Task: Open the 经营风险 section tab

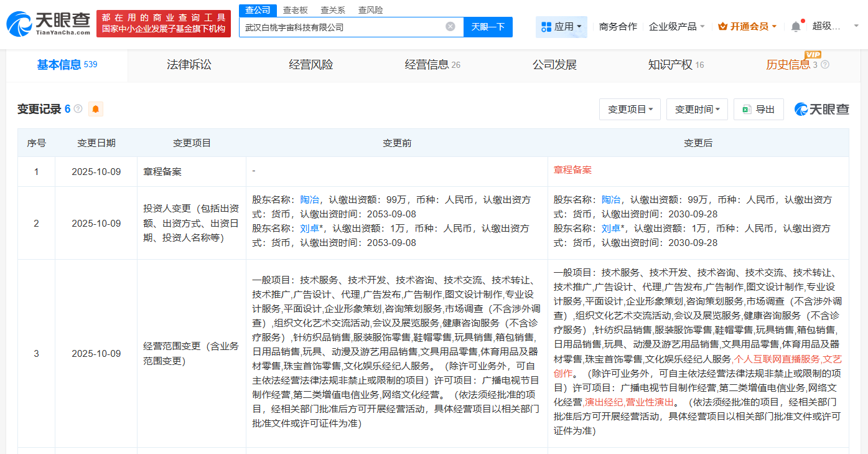Action: point(310,65)
